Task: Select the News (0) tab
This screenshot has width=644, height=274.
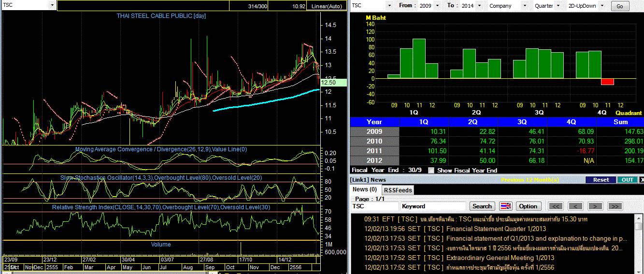Action: point(364,189)
